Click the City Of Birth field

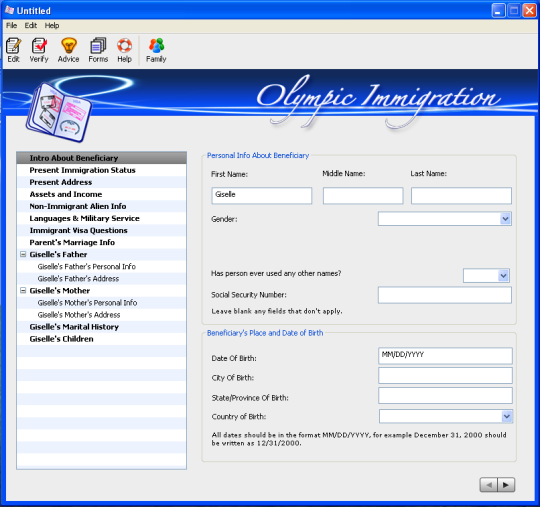click(445, 375)
